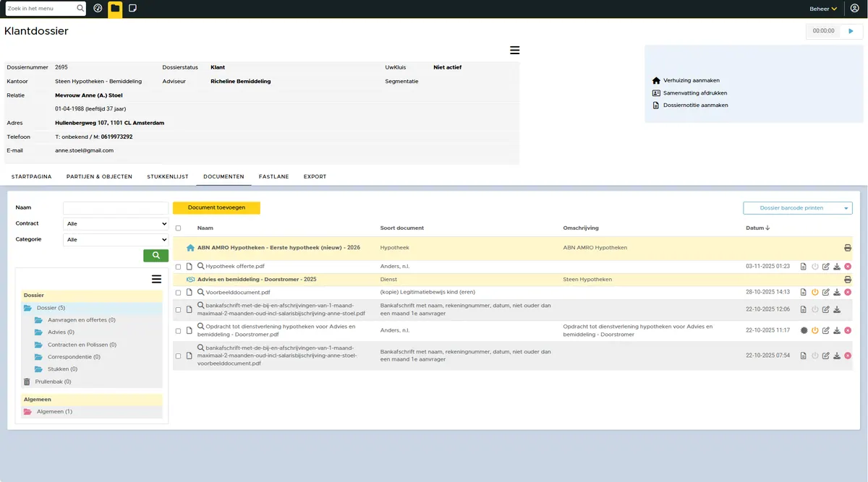
Task: Check the box for Hypotheek offerte.pdf
Action: click(x=179, y=267)
